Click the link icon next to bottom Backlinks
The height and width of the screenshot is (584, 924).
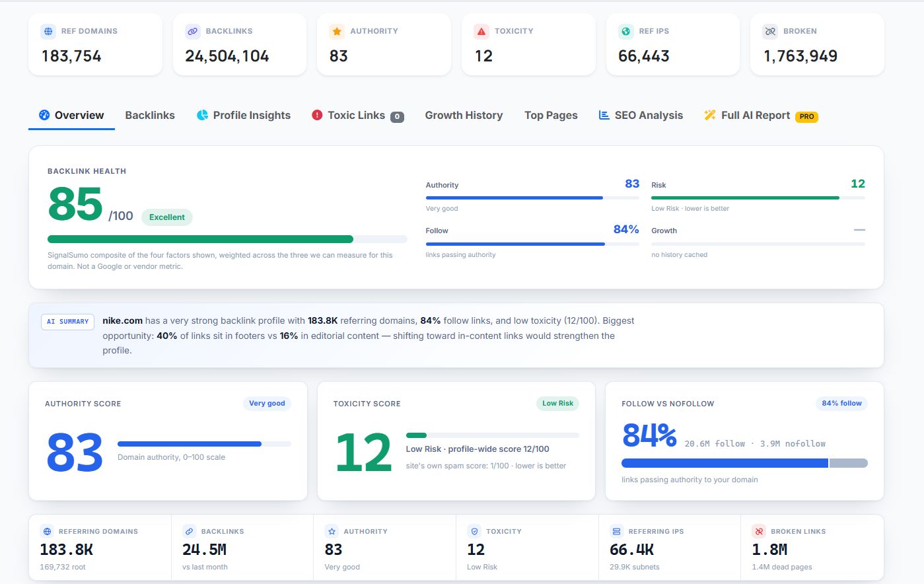[190, 531]
